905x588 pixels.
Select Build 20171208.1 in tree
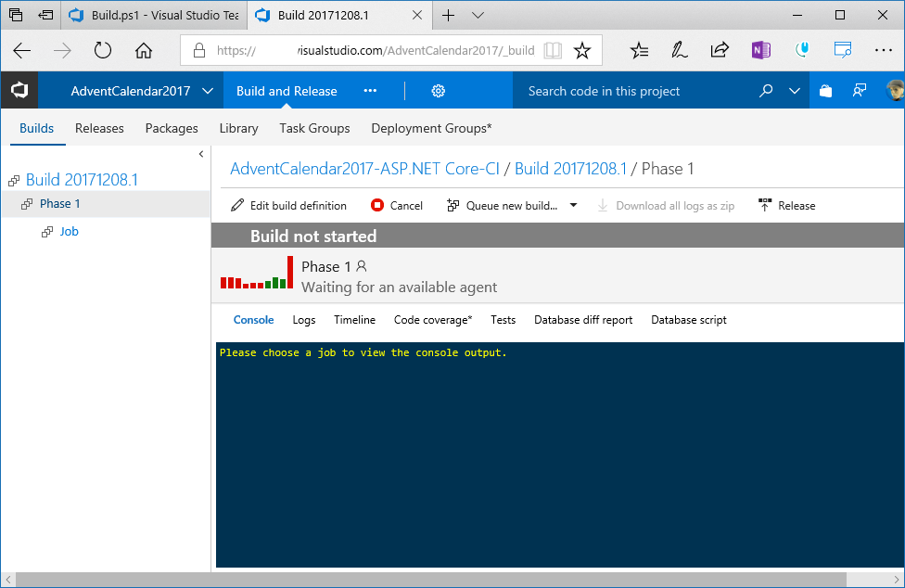point(82,179)
